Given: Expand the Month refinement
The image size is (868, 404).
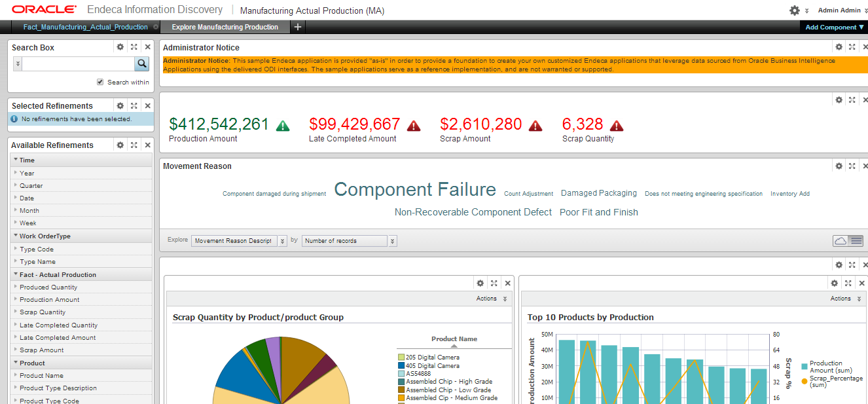Looking at the screenshot, I should point(16,210).
